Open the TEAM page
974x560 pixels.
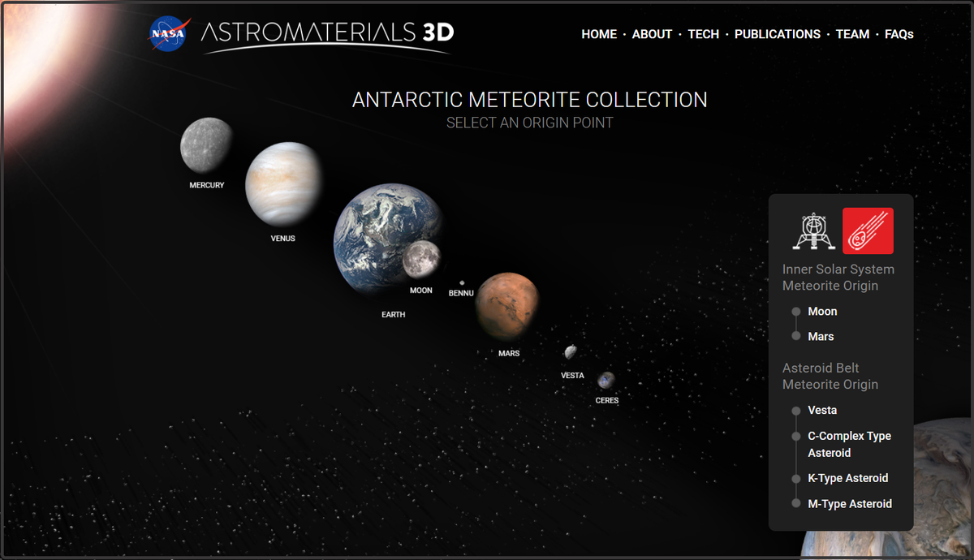point(852,34)
